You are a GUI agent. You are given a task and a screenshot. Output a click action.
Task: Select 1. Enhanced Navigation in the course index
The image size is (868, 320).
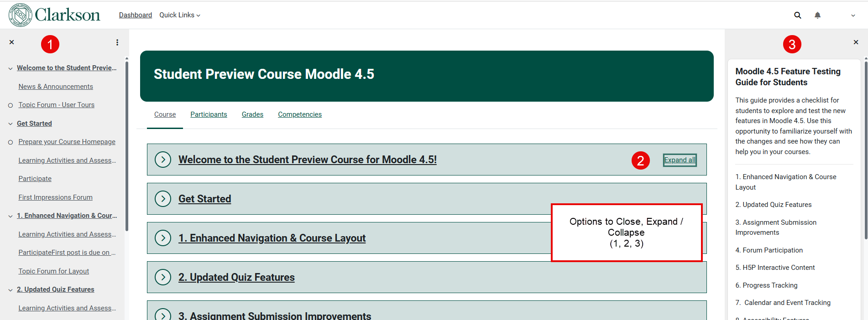point(67,216)
